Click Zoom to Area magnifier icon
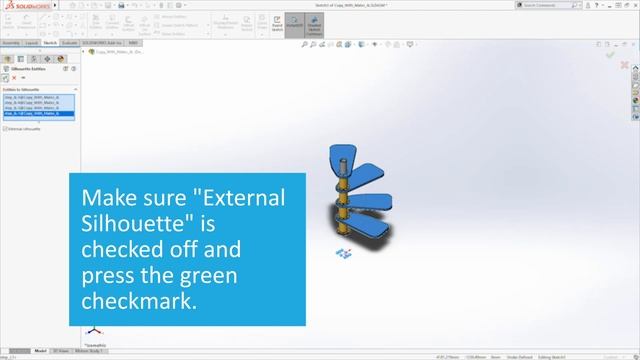 (x=313, y=44)
